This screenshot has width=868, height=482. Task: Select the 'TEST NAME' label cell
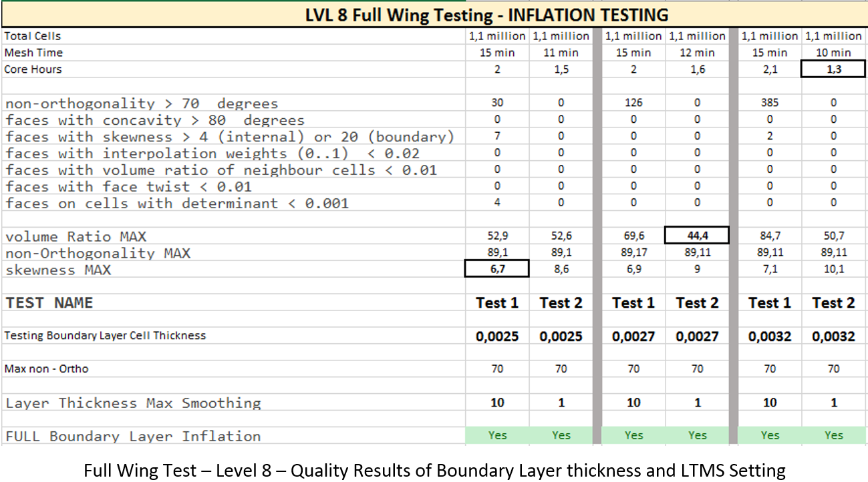[x=49, y=303]
